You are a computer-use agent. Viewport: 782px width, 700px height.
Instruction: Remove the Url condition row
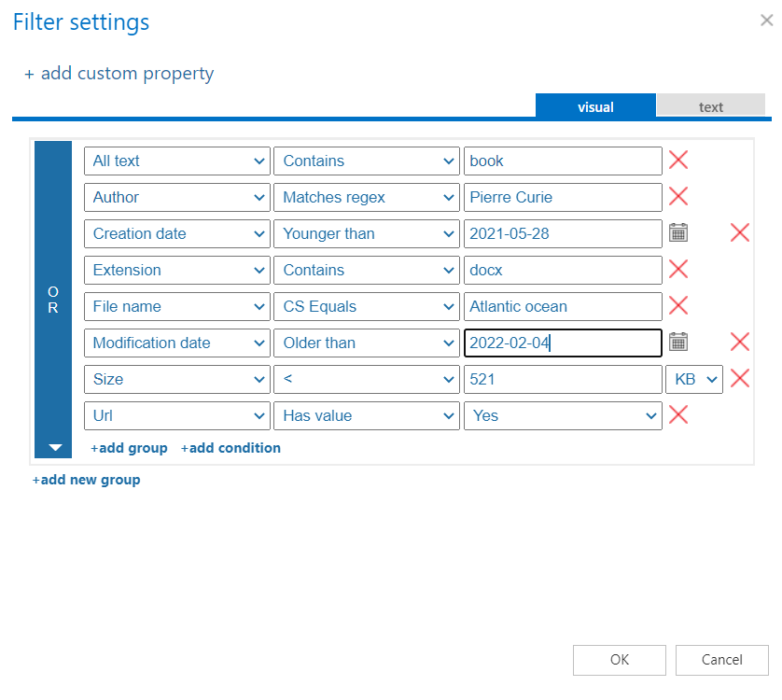tap(678, 415)
